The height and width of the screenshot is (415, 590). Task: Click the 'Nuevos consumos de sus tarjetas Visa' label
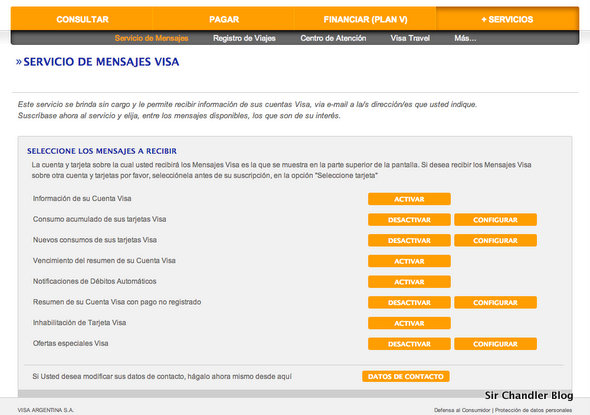pyautogui.click(x=95, y=240)
